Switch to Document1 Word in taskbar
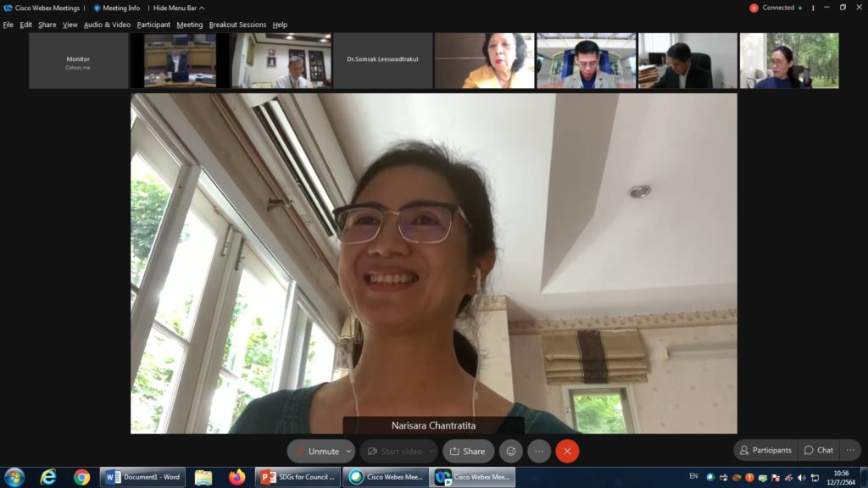Viewport: 868px width, 488px height. pyautogui.click(x=142, y=477)
